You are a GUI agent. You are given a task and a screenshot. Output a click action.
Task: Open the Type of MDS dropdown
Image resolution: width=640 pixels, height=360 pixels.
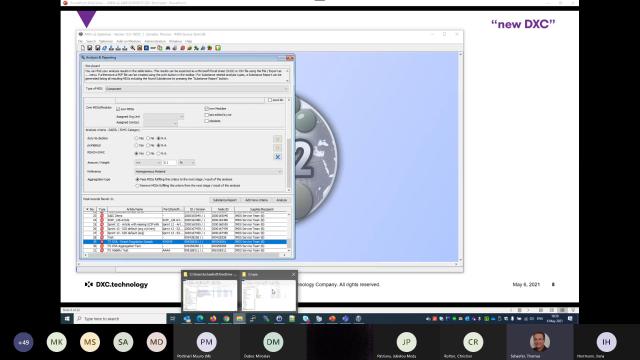point(196,89)
